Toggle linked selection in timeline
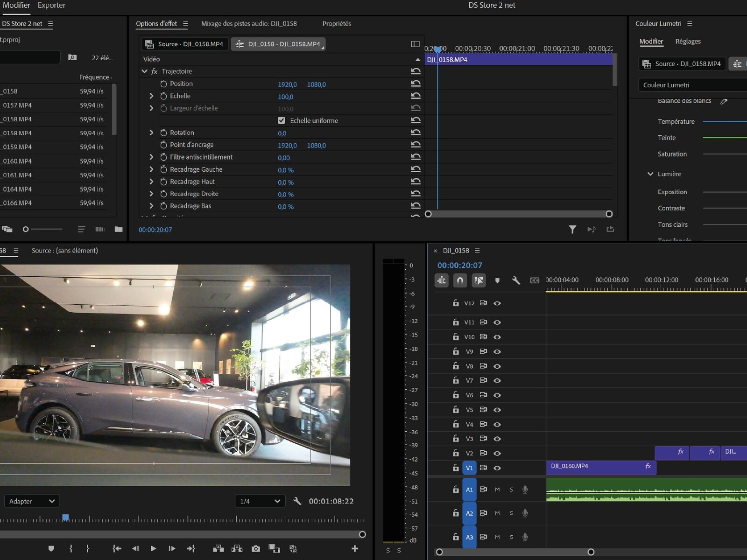 click(479, 280)
